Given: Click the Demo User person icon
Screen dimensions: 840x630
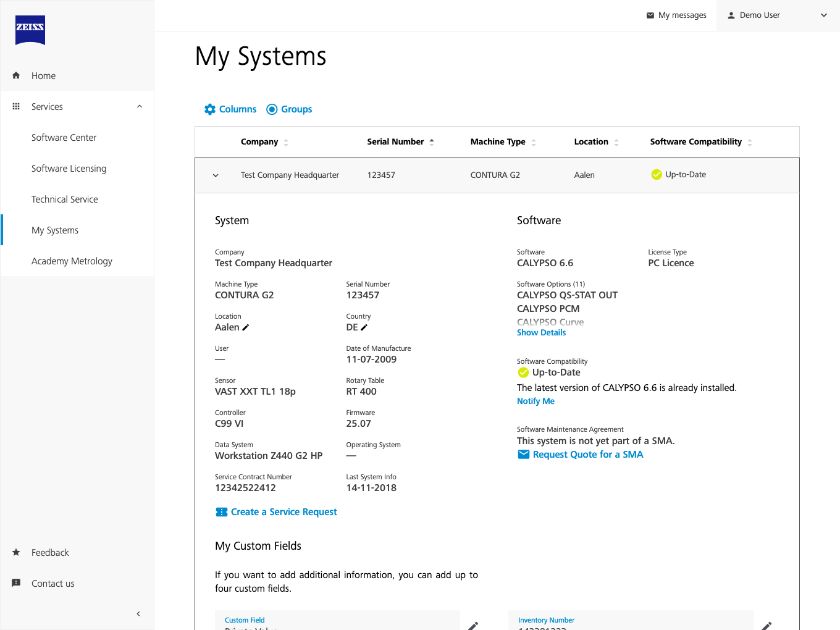Looking at the screenshot, I should coord(731,15).
